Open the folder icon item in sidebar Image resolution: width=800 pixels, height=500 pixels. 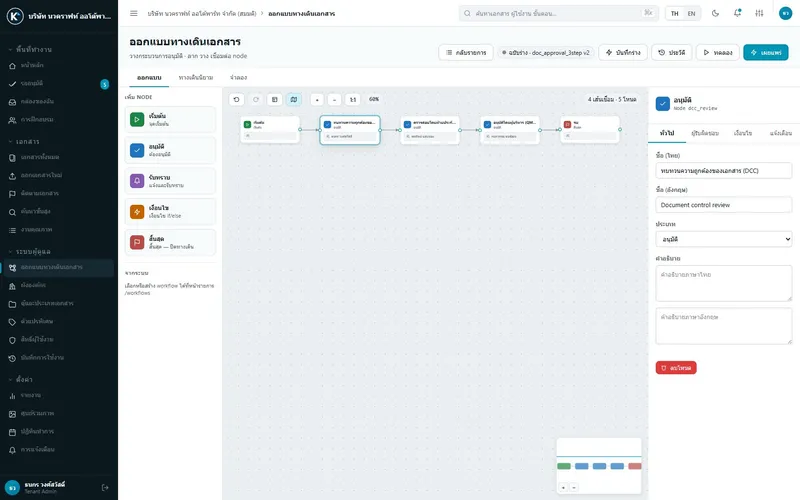tap(12, 304)
